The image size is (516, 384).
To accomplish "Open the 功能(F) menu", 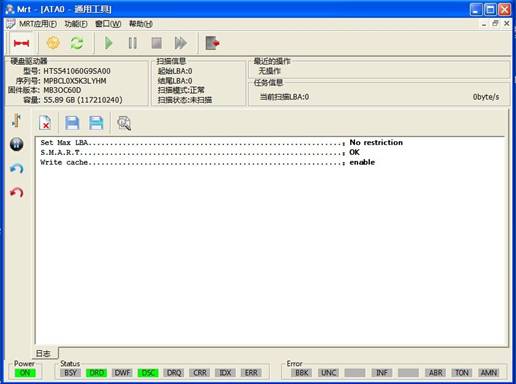I will [76, 24].
